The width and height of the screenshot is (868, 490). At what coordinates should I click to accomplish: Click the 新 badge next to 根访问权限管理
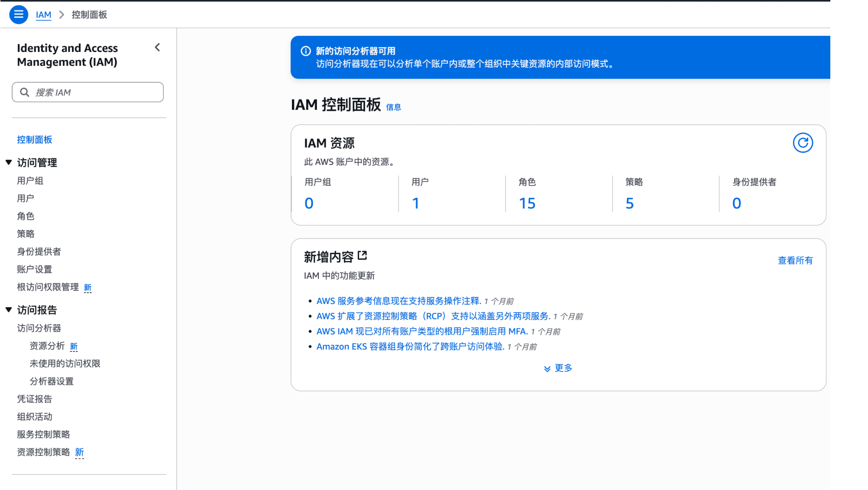[87, 287]
